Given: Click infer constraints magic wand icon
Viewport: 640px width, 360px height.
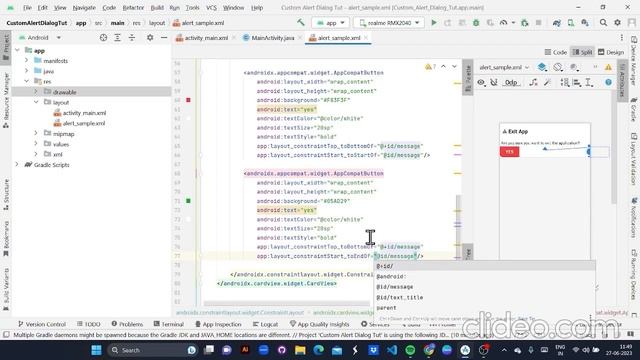Looking at the screenshot, I should (547, 82).
